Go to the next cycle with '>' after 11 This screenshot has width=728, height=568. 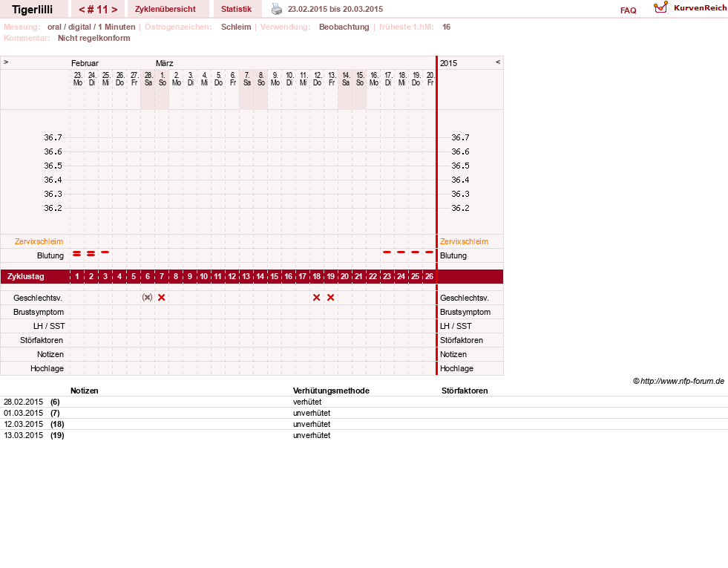pos(114,10)
